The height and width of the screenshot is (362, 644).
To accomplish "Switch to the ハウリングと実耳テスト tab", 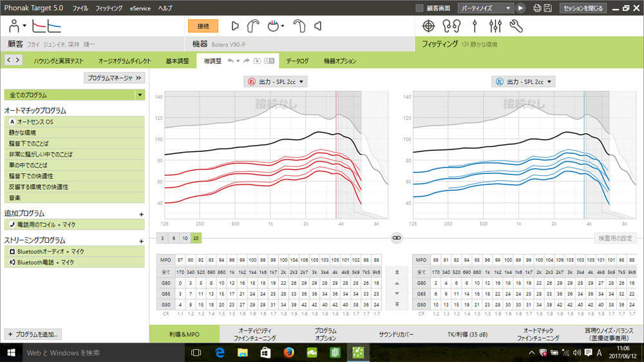I will 59,61.
